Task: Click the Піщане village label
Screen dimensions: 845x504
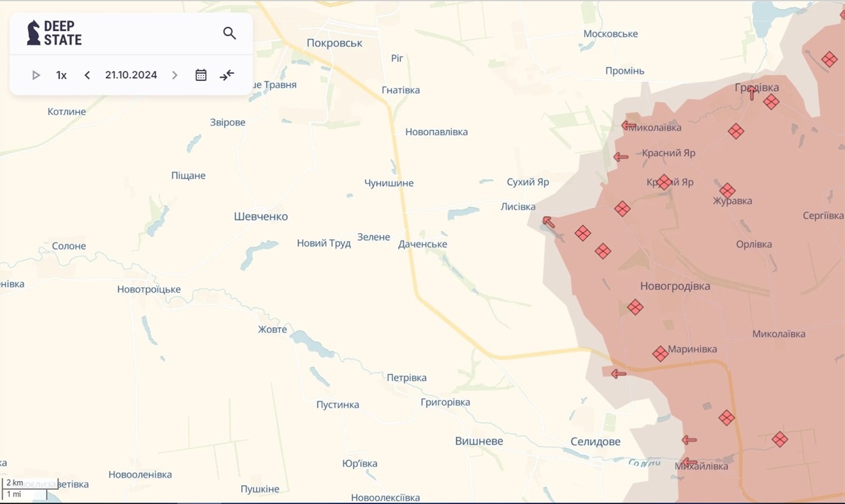Action: coord(189,176)
